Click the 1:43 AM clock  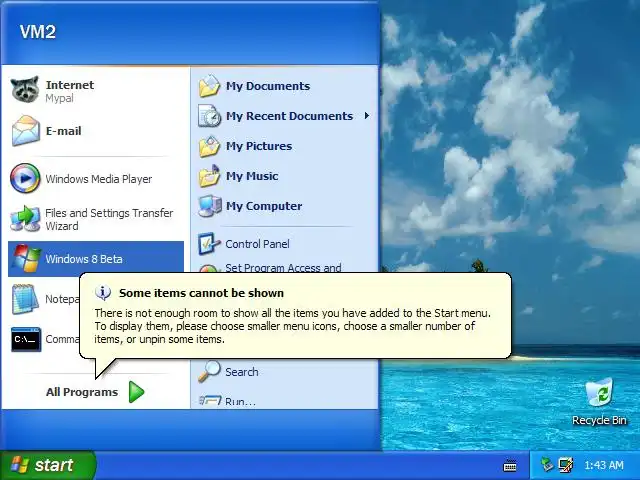point(604,465)
